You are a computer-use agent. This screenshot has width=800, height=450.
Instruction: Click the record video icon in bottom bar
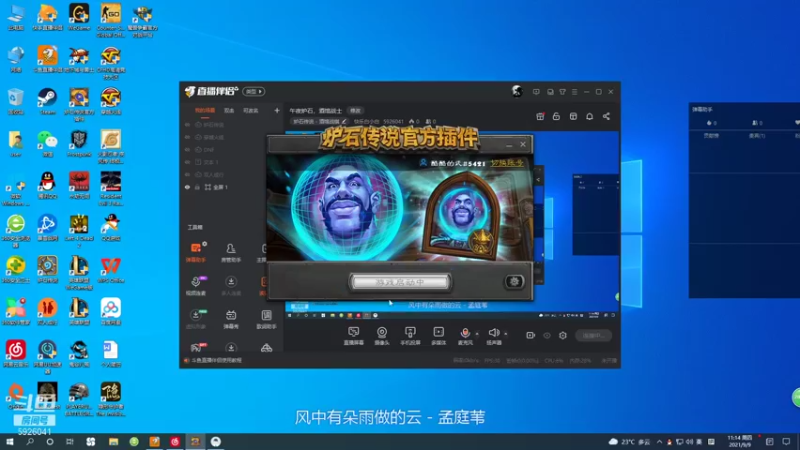531,335
